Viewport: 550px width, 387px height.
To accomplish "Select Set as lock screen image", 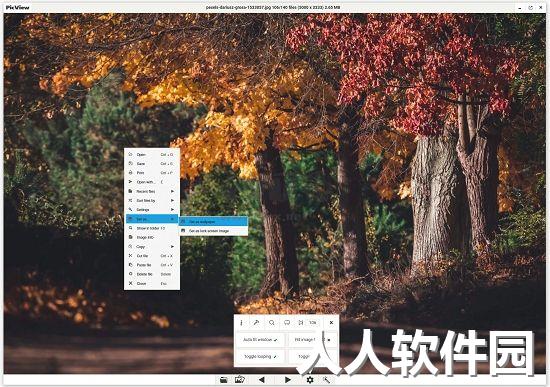I will click(x=214, y=231).
